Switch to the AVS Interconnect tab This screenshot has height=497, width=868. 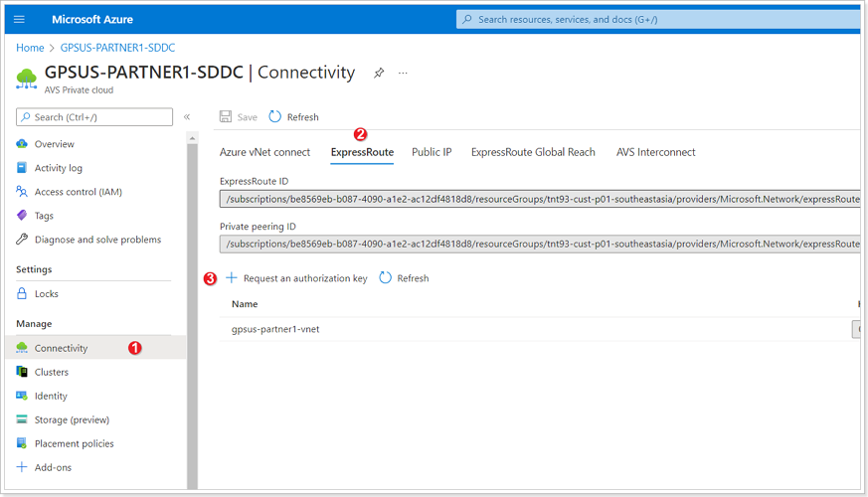click(655, 152)
